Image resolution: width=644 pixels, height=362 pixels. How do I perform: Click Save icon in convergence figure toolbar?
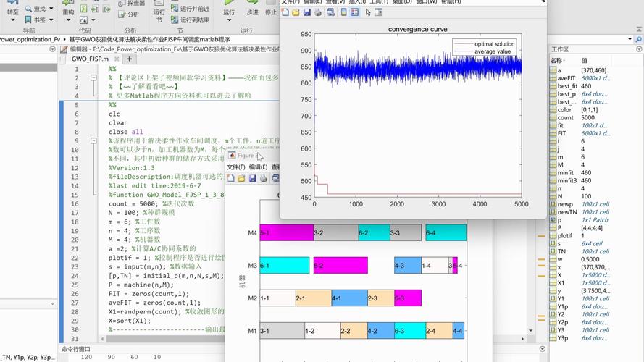[x=307, y=12]
